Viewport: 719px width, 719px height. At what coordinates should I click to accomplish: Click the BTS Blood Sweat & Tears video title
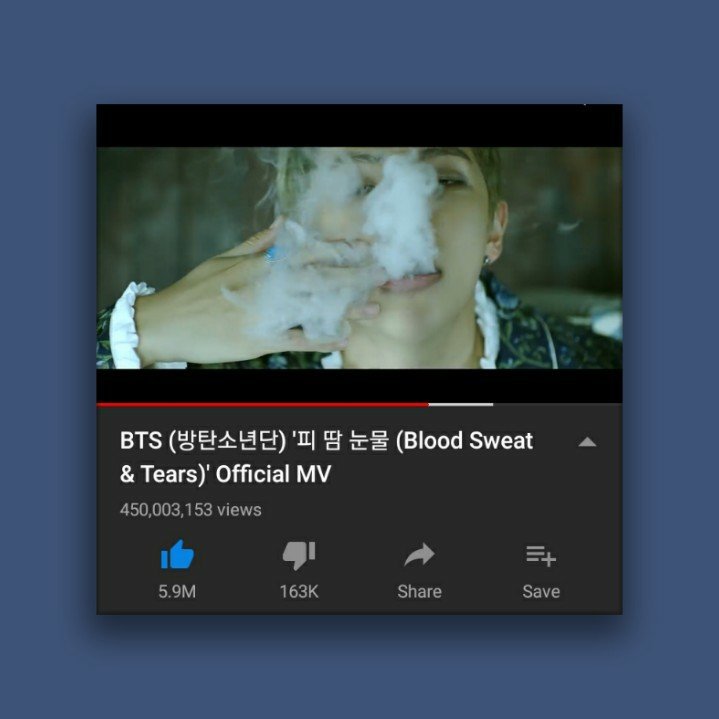(x=326, y=457)
